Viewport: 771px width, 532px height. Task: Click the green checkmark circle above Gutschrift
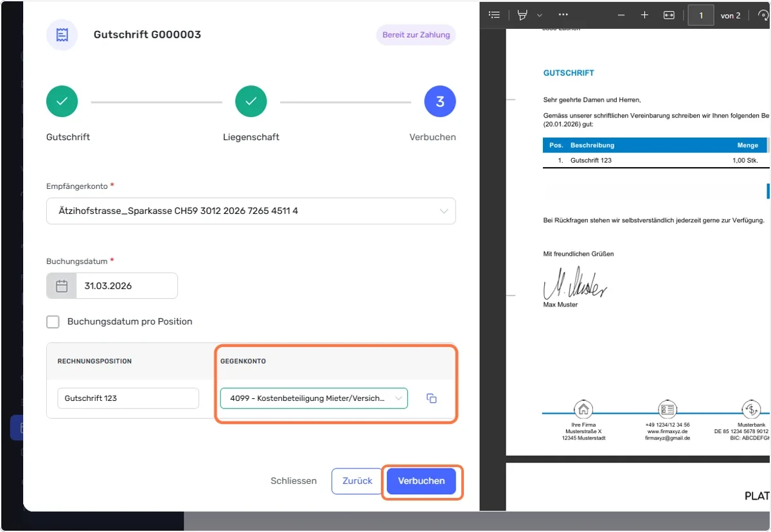click(x=62, y=102)
